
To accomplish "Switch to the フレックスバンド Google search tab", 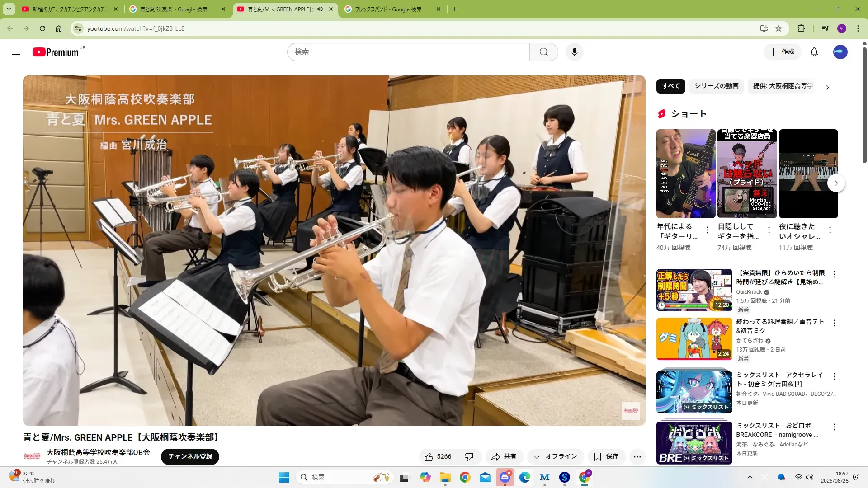I will coord(388,9).
